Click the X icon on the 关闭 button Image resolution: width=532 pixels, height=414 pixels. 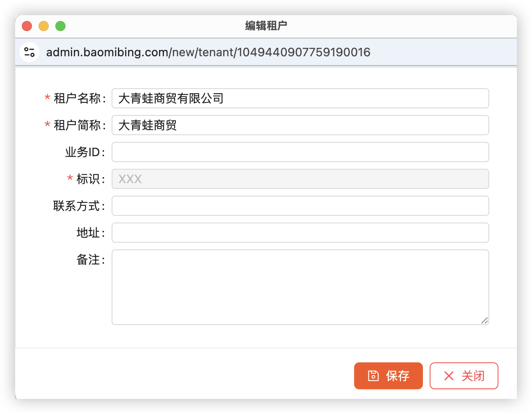click(449, 376)
